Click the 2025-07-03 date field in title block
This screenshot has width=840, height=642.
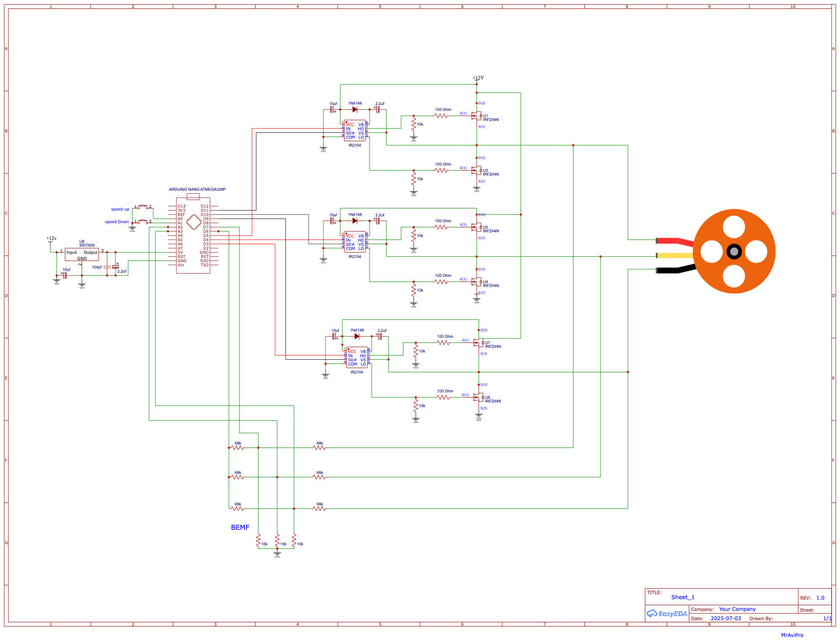(x=726, y=618)
